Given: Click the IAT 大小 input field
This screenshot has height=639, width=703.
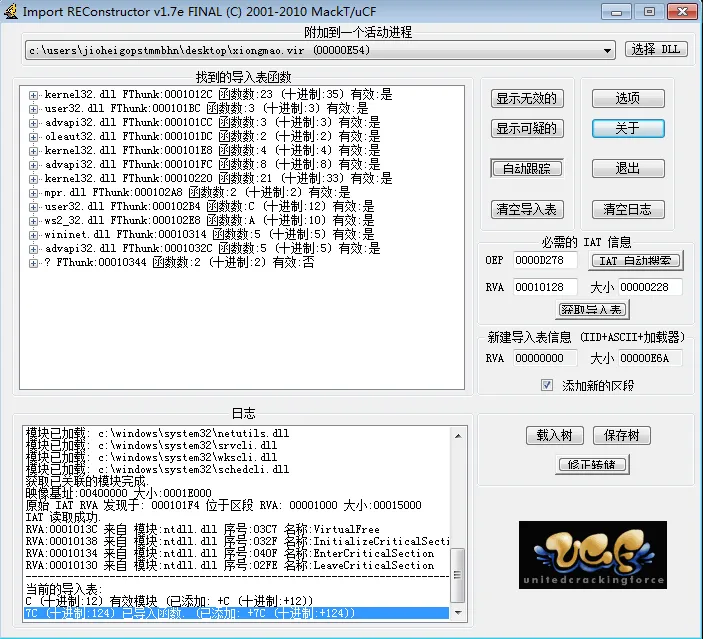Looking at the screenshot, I should (649, 287).
